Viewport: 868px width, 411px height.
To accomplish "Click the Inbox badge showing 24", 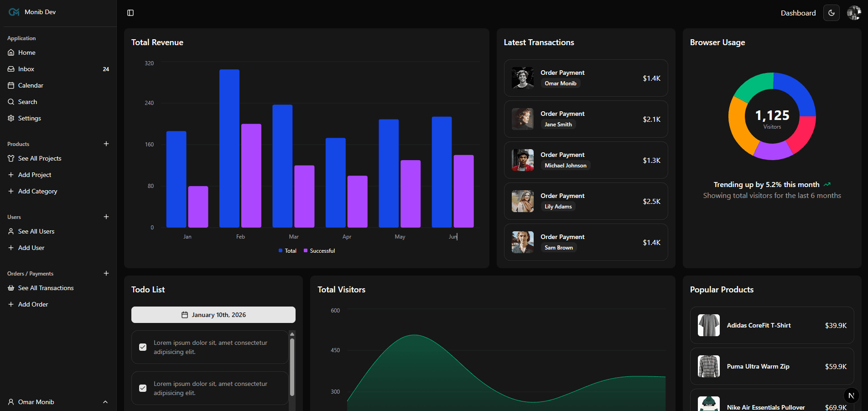I will tap(106, 69).
